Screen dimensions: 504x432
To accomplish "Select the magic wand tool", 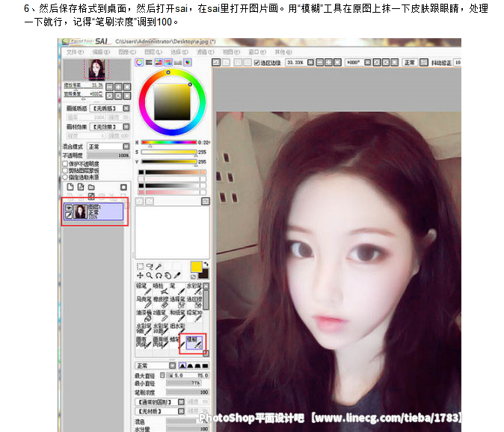I will point(159,266).
